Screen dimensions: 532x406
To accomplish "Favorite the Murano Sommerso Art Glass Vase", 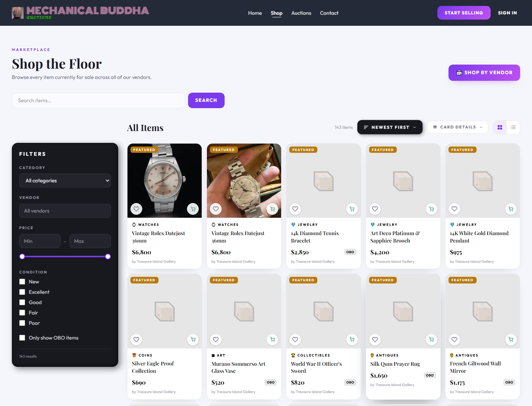I will coord(216,340).
